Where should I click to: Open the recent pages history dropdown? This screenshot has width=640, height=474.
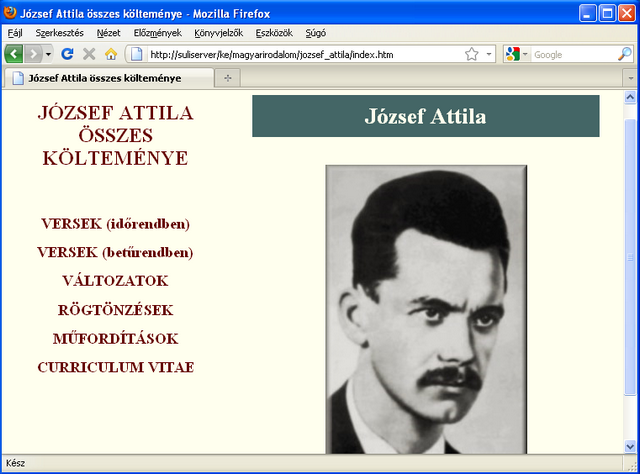pos(49,54)
